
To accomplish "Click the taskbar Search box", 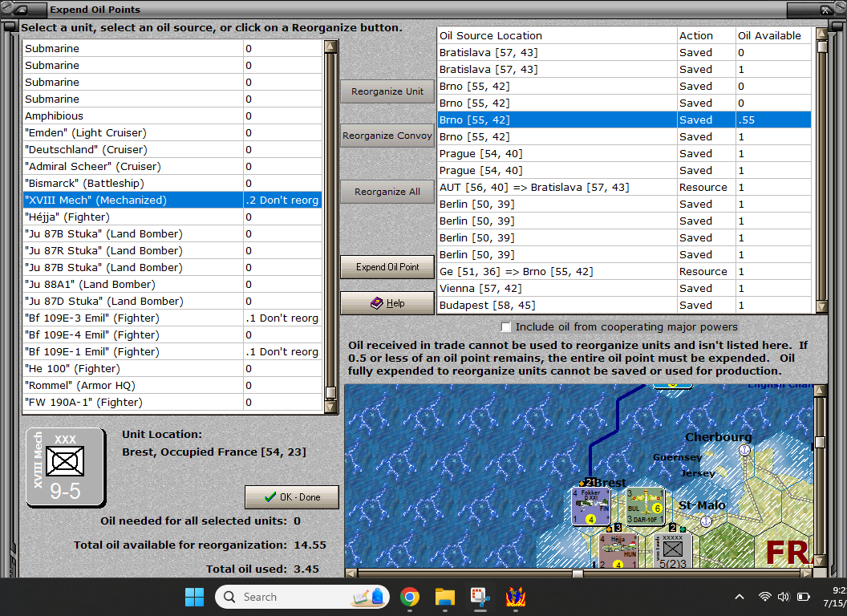I will point(302,597).
